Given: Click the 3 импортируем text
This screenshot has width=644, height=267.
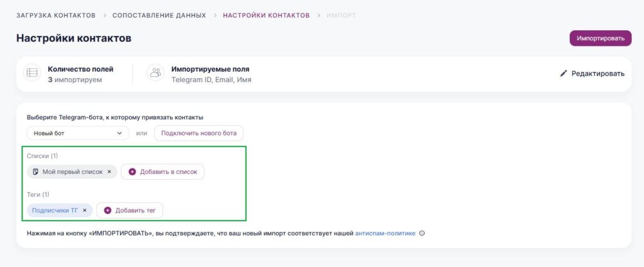Looking at the screenshot, I should click(x=75, y=80).
